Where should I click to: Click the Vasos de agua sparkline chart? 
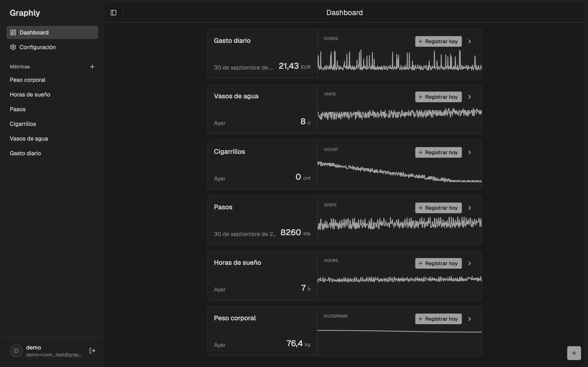point(400,114)
